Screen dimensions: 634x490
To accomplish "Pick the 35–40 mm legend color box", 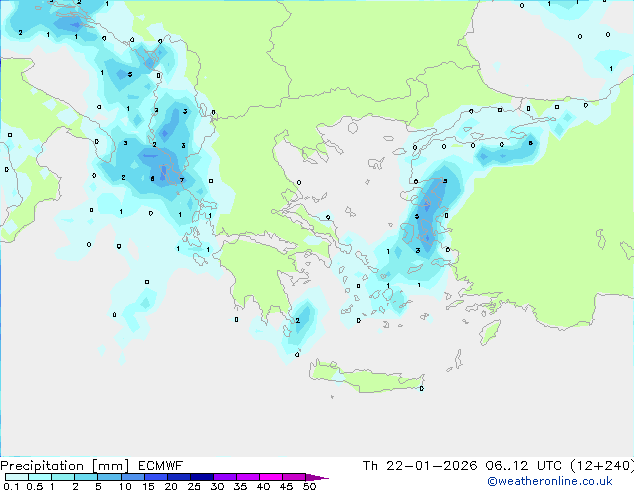I will pyautogui.click(x=248, y=477).
